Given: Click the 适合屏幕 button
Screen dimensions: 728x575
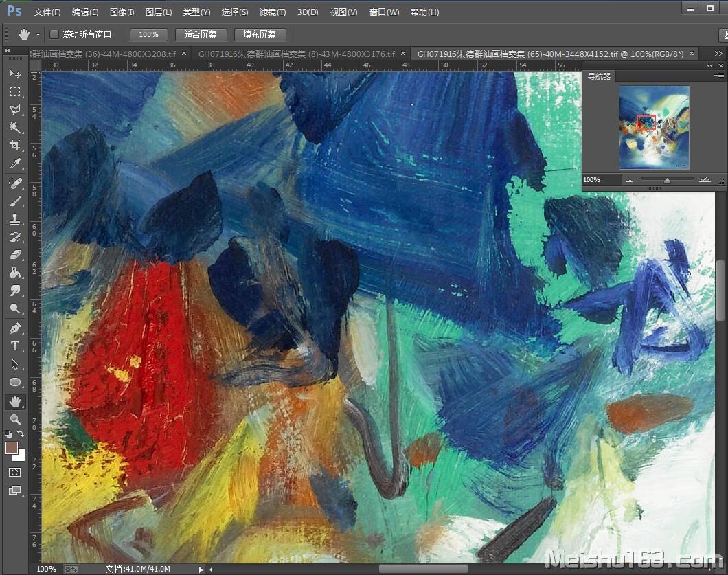Looking at the screenshot, I should (x=201, y=34).
